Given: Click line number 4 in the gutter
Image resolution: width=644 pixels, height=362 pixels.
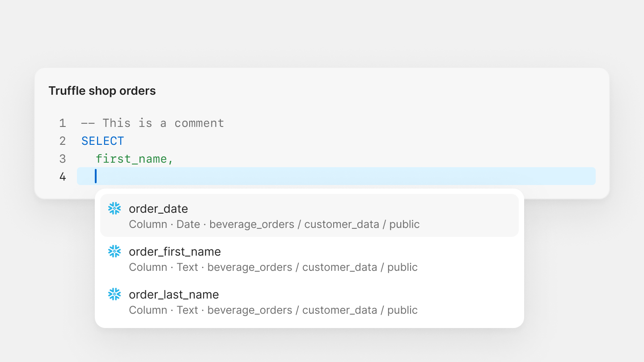Looking at the screenshot, I should [63, 177].
